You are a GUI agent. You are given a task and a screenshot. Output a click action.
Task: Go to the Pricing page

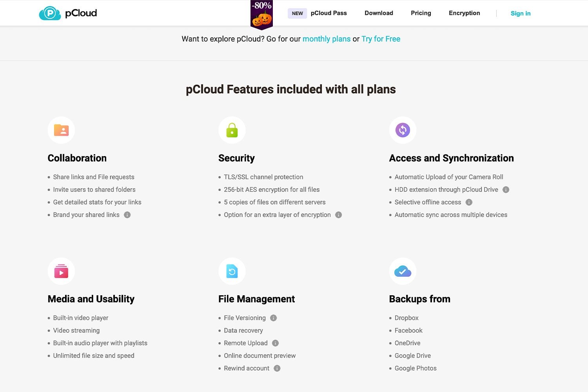[x=421, y=13]
